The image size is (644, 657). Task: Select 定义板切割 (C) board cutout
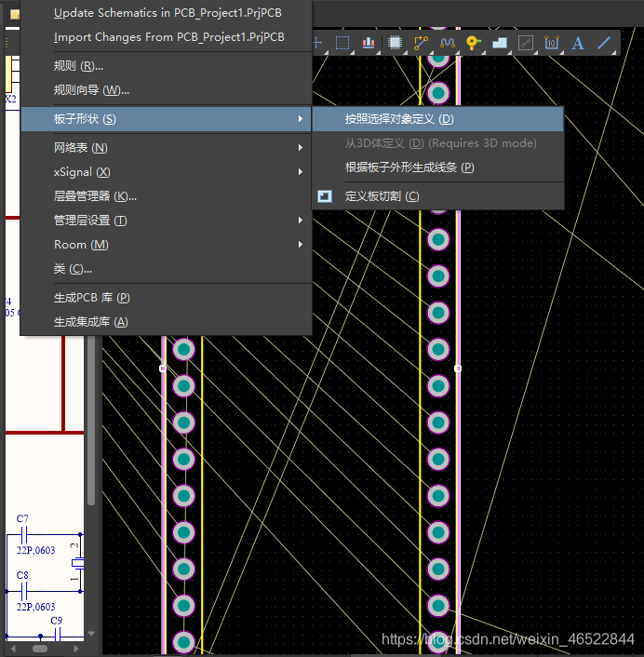(x=382, y=196)
